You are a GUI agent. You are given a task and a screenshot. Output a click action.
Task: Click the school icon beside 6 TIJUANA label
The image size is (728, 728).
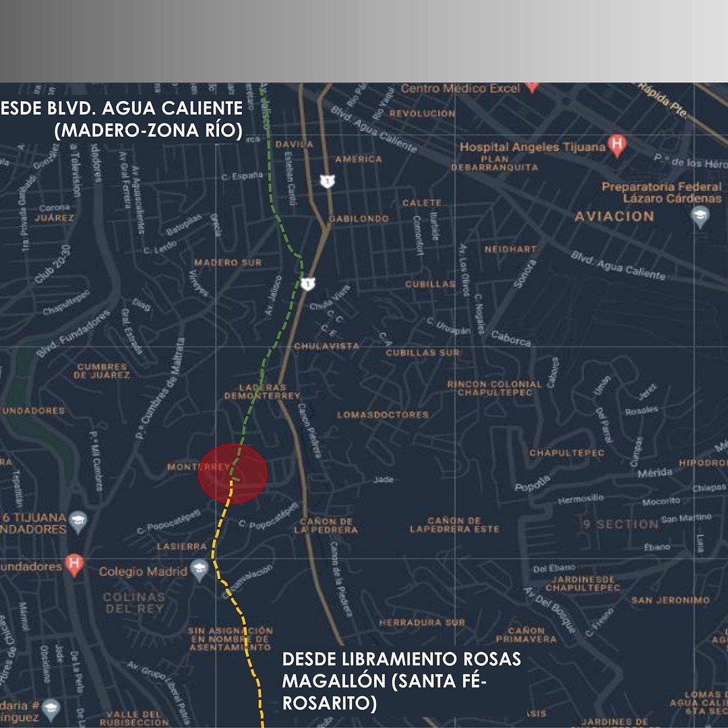(79, 522)
